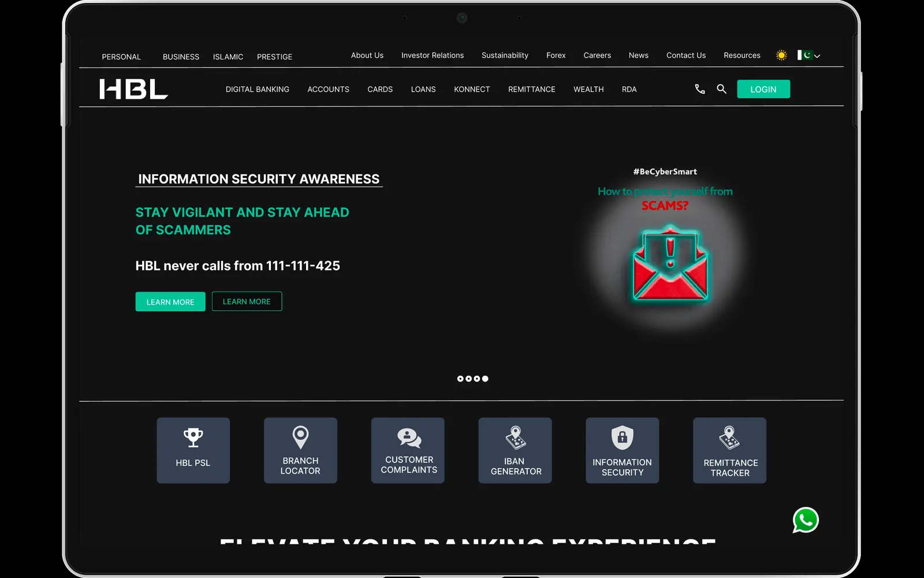Click the outlined Learn More button

(x=247, y=301)
